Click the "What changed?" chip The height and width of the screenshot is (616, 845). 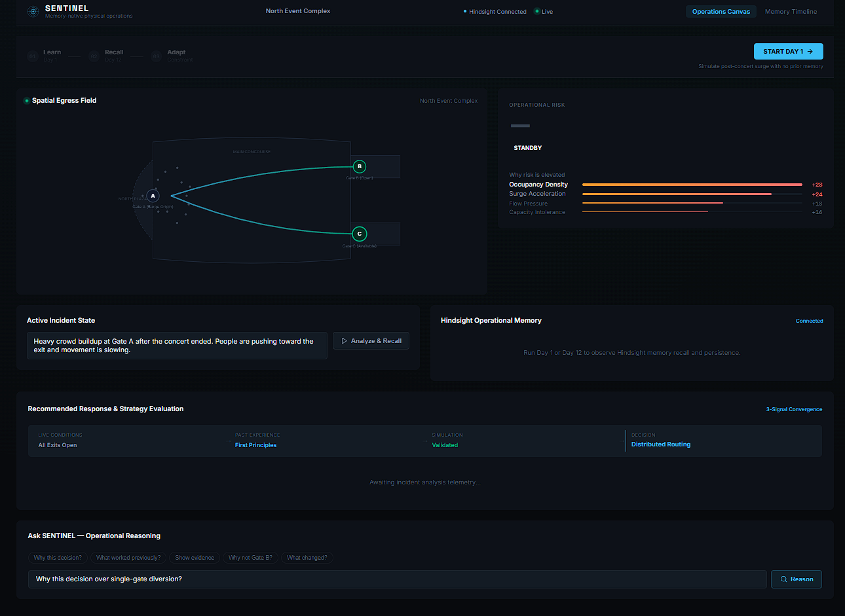pyautogui.click(x=307, y=558)
